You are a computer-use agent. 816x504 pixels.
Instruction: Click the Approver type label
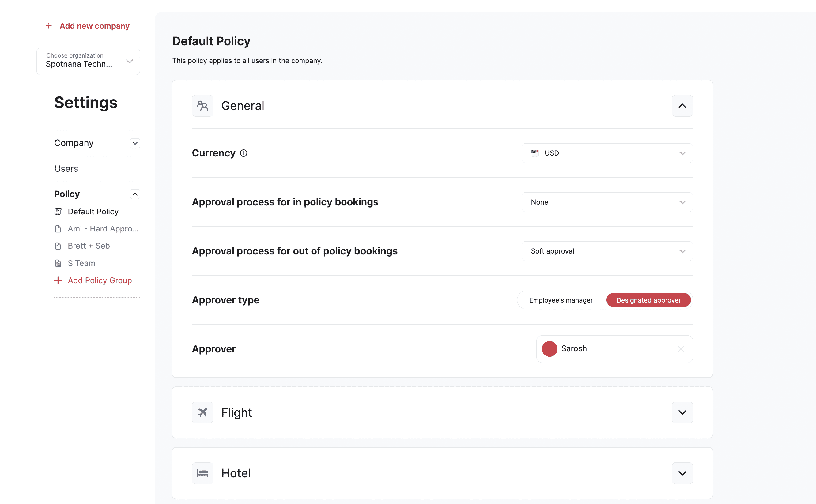coord(226,300)
